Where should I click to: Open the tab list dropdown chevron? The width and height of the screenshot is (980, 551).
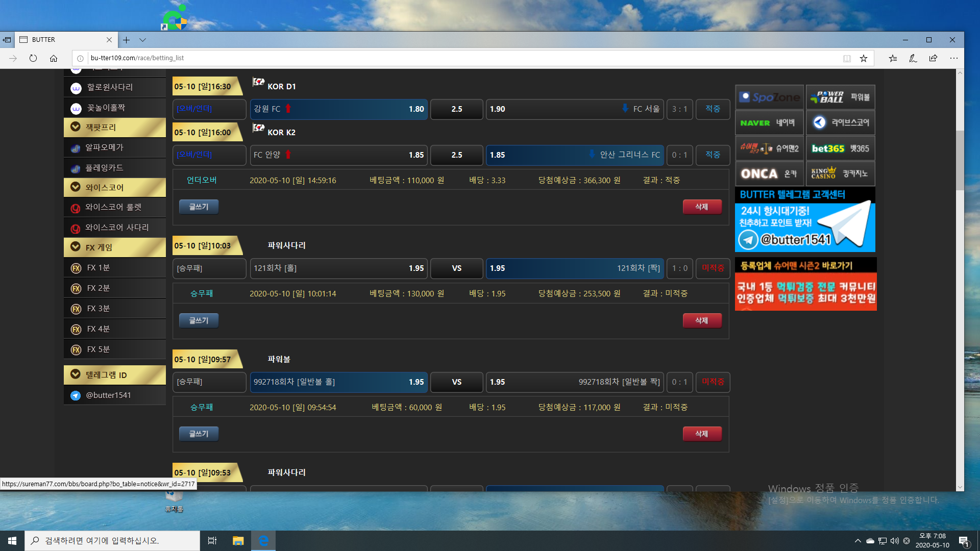click(142, 40)
